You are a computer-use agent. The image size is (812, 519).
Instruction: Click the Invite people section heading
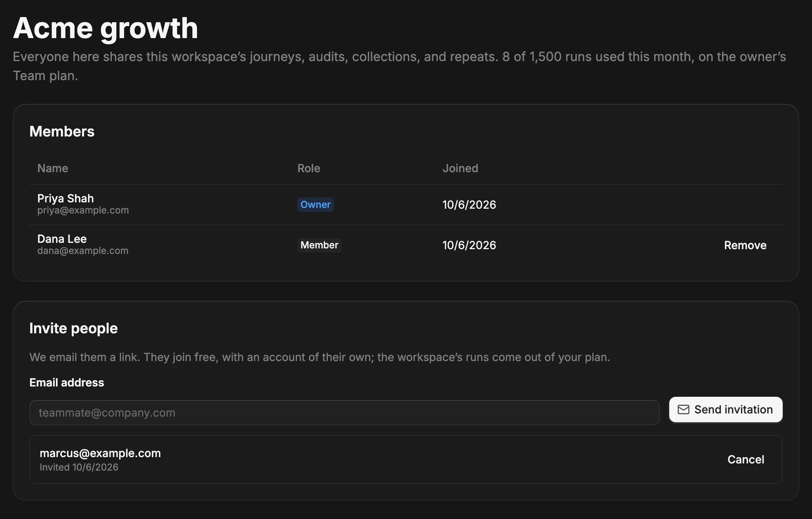point(73,329)
